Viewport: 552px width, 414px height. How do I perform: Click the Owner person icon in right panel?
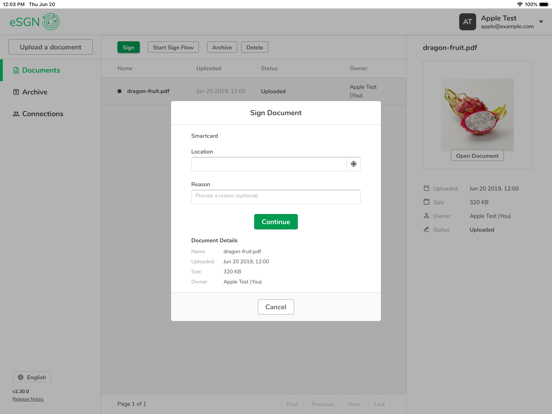coord(426,216)
